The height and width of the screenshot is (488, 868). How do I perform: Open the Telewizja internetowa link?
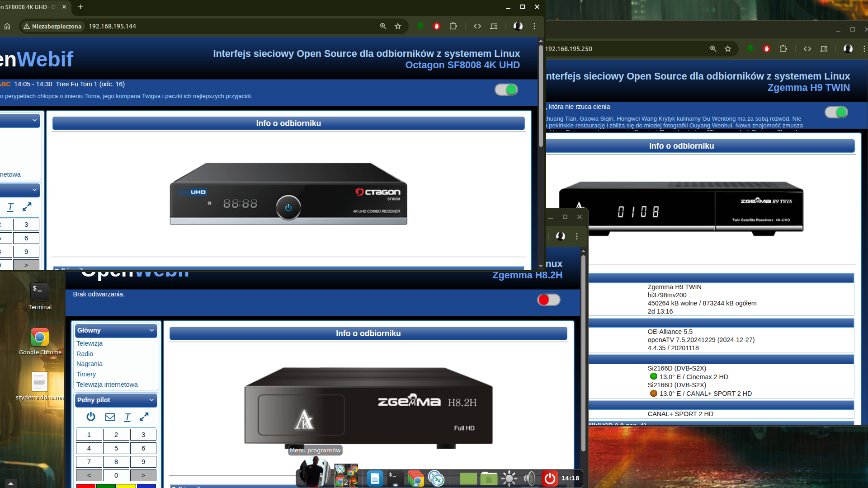tap(107, 385)
